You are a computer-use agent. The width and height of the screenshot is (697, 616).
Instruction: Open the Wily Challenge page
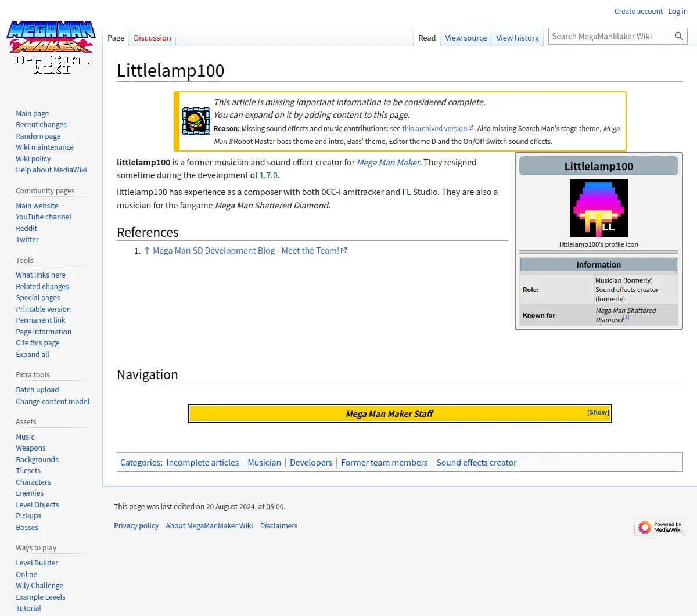tap(39, 585)
